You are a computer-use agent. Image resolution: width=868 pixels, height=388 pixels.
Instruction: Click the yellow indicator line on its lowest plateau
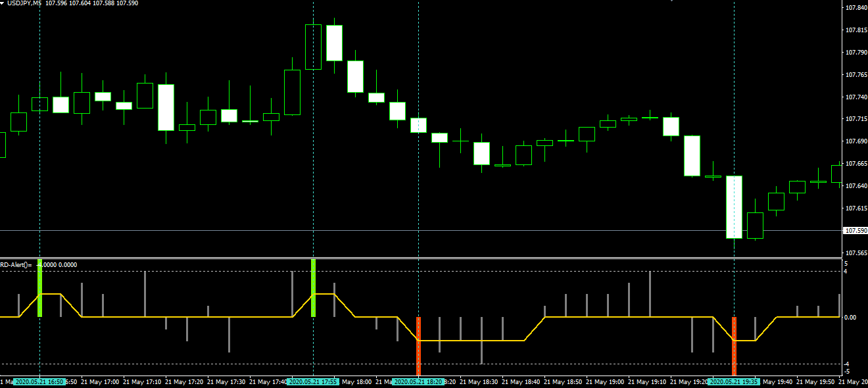tap(473, 340)
